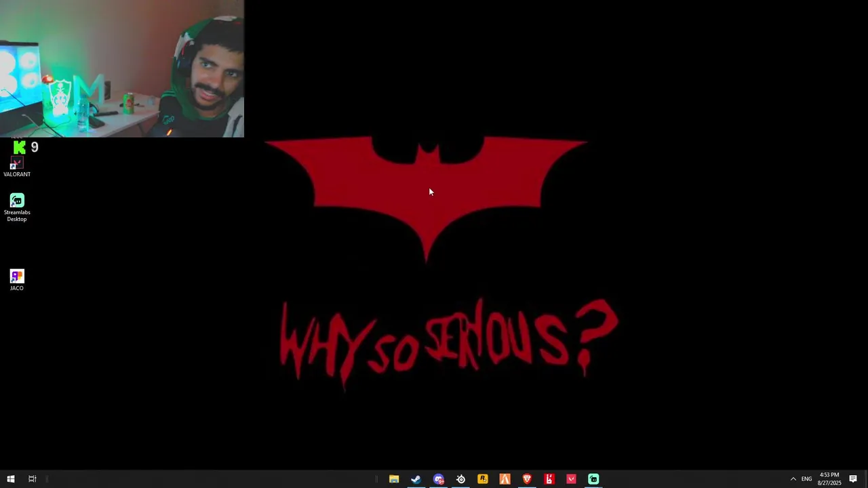
Task: Open SteelSeries app in the taskbar
Action: tap(460, 479)
